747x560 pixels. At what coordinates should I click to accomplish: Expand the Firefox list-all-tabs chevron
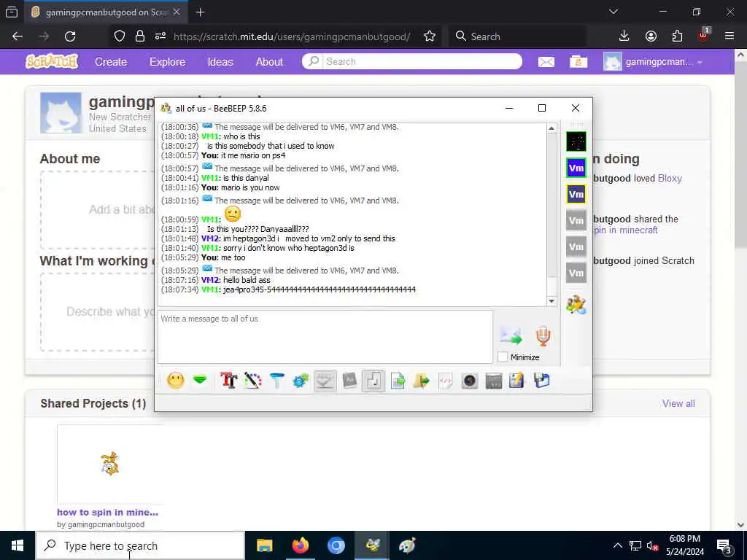tap(614, 12)
